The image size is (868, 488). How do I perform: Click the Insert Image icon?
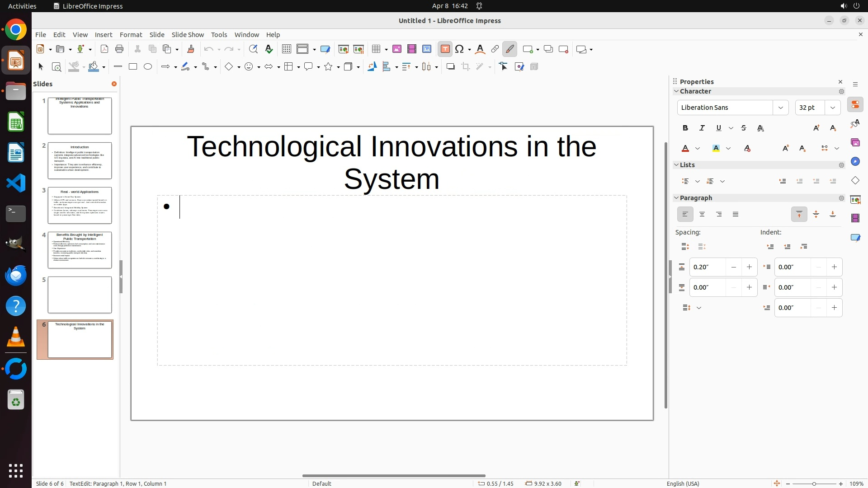(x=397, y=49)
